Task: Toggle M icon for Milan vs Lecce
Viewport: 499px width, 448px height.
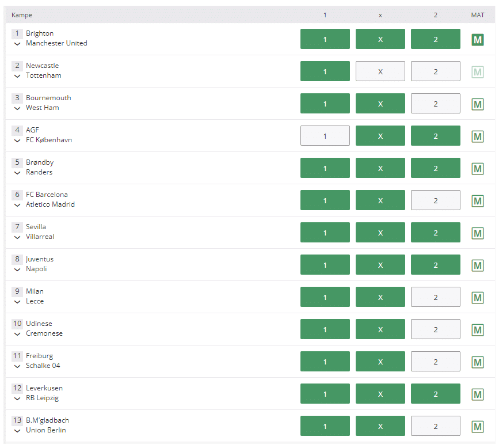Action: pos(477,298)
